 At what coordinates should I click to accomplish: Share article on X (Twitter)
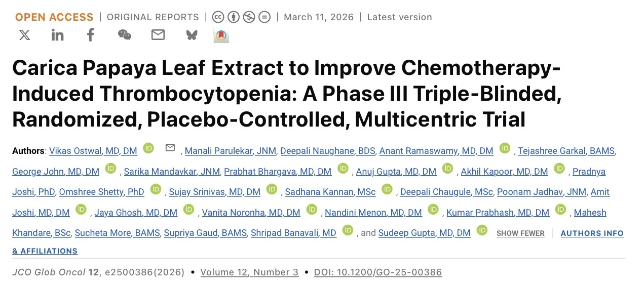coord(24,35)
